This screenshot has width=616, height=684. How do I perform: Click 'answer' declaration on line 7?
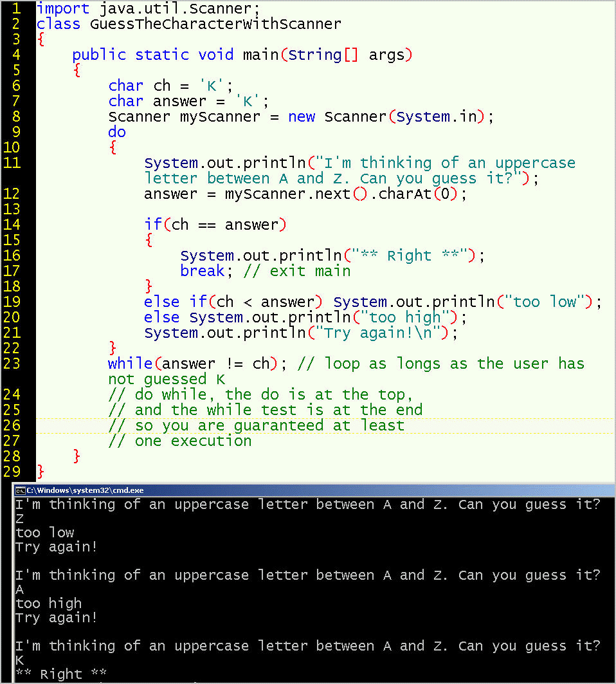coord(179,101)
